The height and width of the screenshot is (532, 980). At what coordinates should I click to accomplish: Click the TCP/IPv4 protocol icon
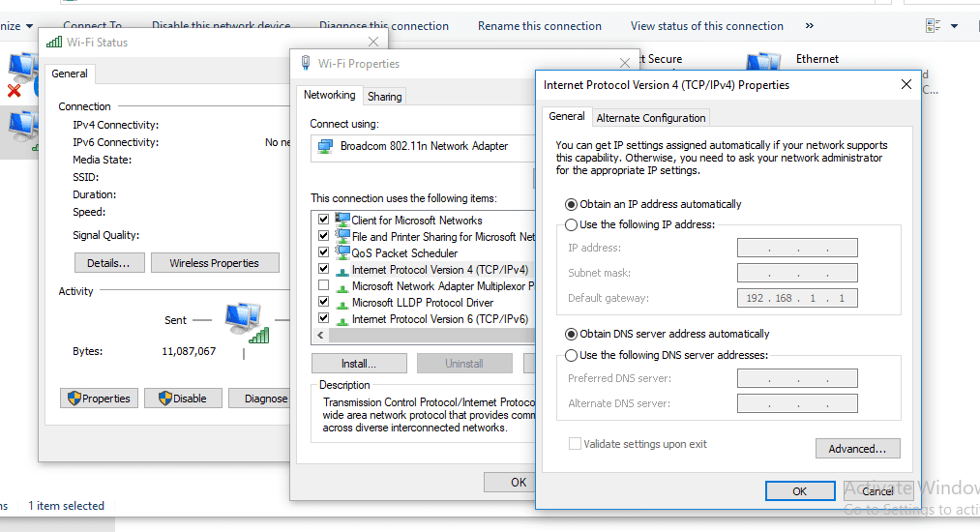(x=342, y=271)
